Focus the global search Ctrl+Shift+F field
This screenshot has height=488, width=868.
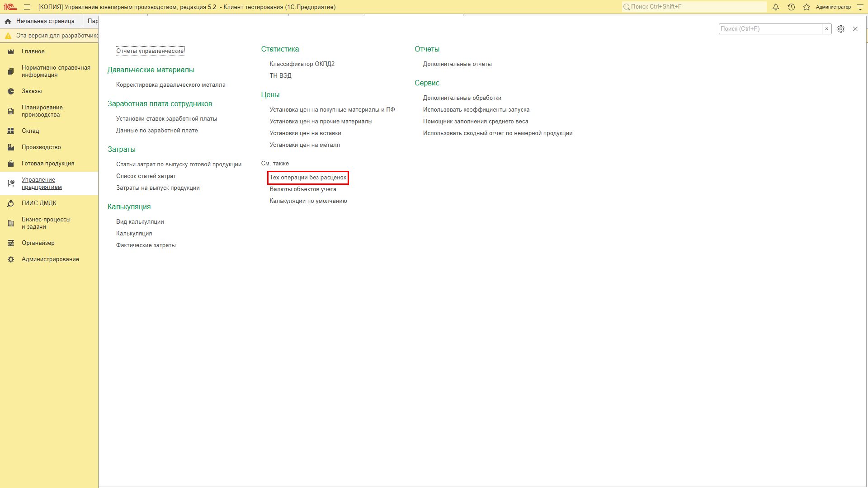coord(694,7)
